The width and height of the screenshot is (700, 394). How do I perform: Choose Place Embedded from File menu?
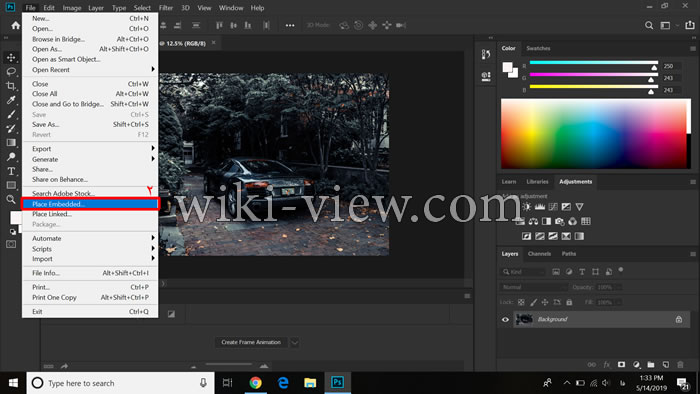point(90,204)
